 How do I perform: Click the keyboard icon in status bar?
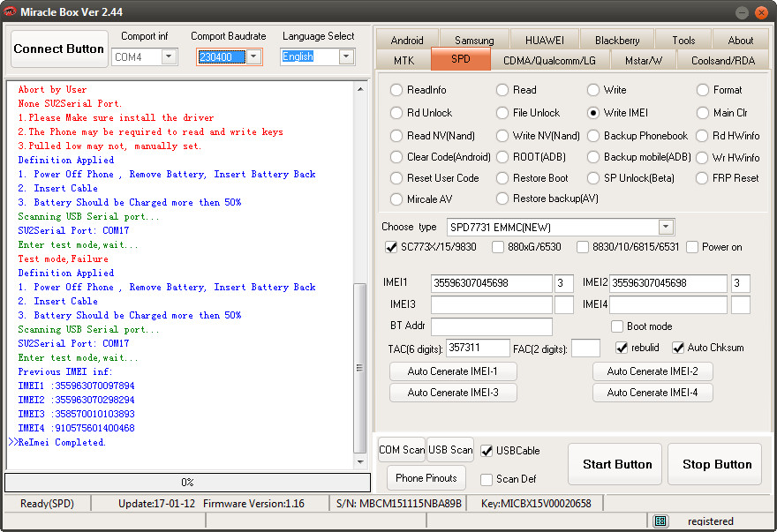[660, 521]
